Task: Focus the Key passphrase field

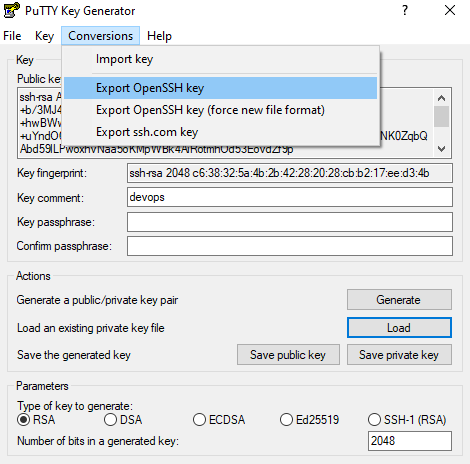Action: click(x=290, y=222)
